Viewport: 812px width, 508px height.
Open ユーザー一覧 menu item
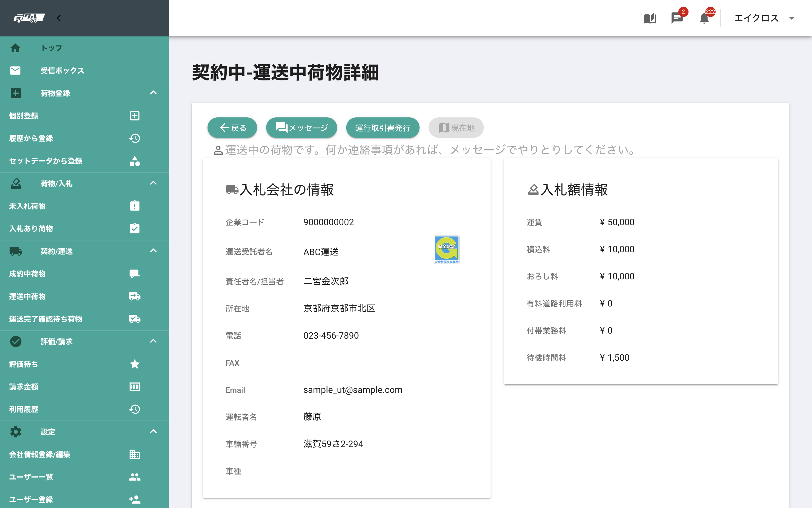[31, 477]
